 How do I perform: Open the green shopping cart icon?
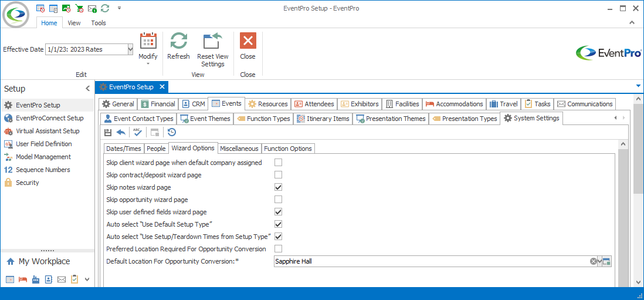coord(79,8)
